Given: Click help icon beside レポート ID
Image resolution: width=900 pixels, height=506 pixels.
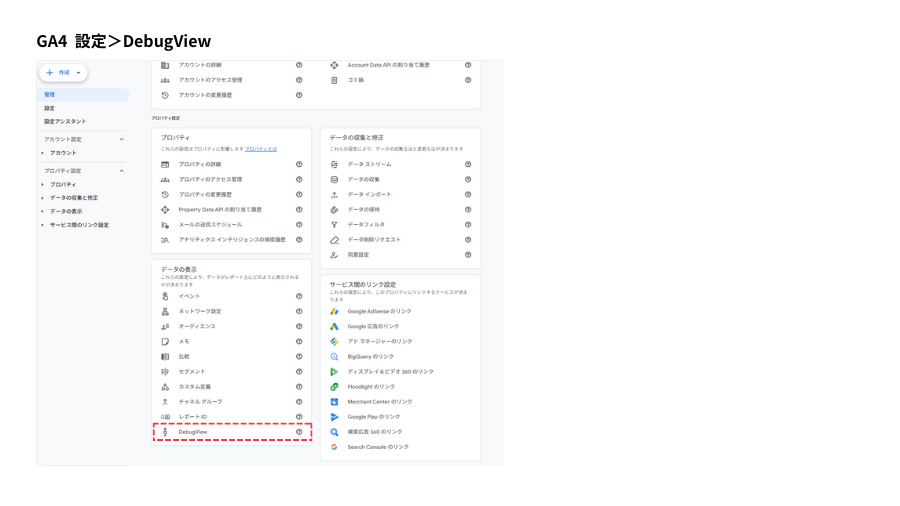Looking at the screenshot, I should click(299, 417).
